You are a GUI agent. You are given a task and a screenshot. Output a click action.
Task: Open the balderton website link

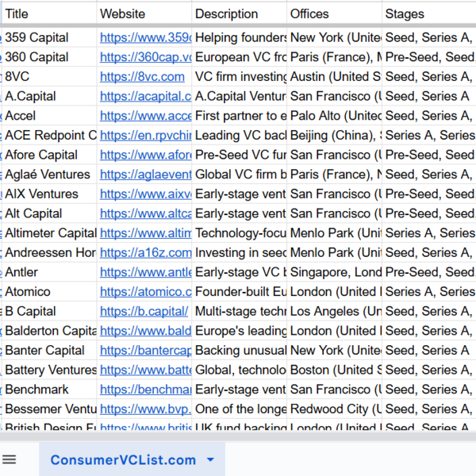[x=146, y=331]
